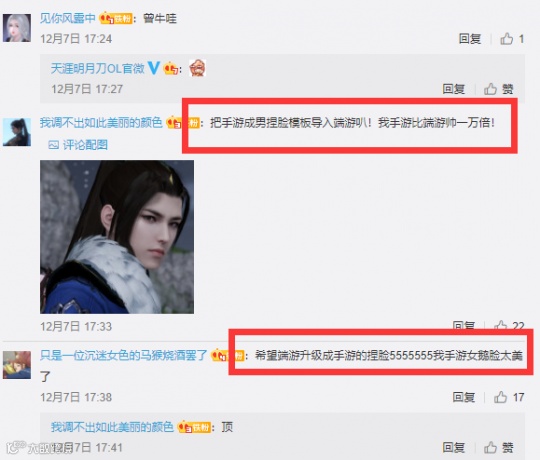This screenshot has height=460, width=540.
Task: Open 我调不出如此美丽的颜色 name in bottom reply
Action: coord(112,427)
